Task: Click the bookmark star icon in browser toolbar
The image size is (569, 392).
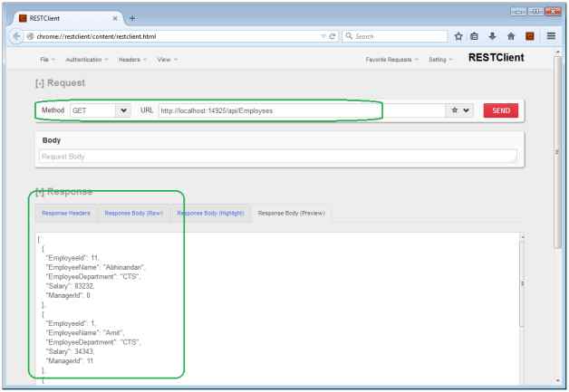Action: [x=458, y=36]
